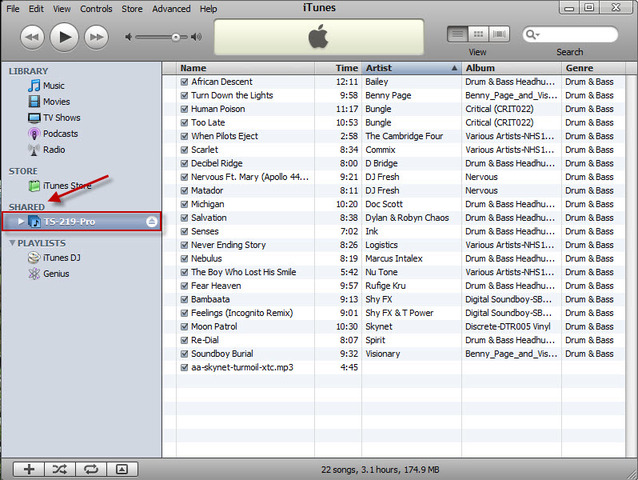The height and width of the screenshot is (480, 638).
Task: Uncheck the African Descent song
Action: coord(184,82)
